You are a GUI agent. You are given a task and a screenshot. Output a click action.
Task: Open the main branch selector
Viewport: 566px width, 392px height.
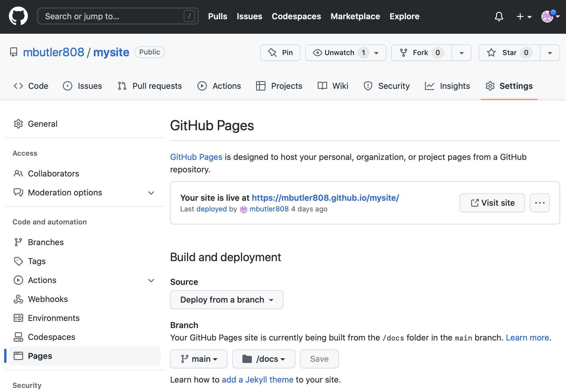199,359
